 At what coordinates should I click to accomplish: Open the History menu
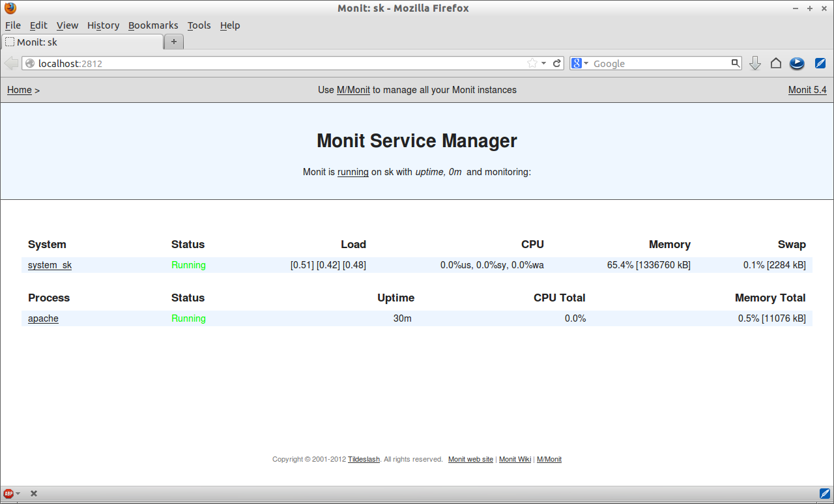pyautogui.click(x=103, y=25)
